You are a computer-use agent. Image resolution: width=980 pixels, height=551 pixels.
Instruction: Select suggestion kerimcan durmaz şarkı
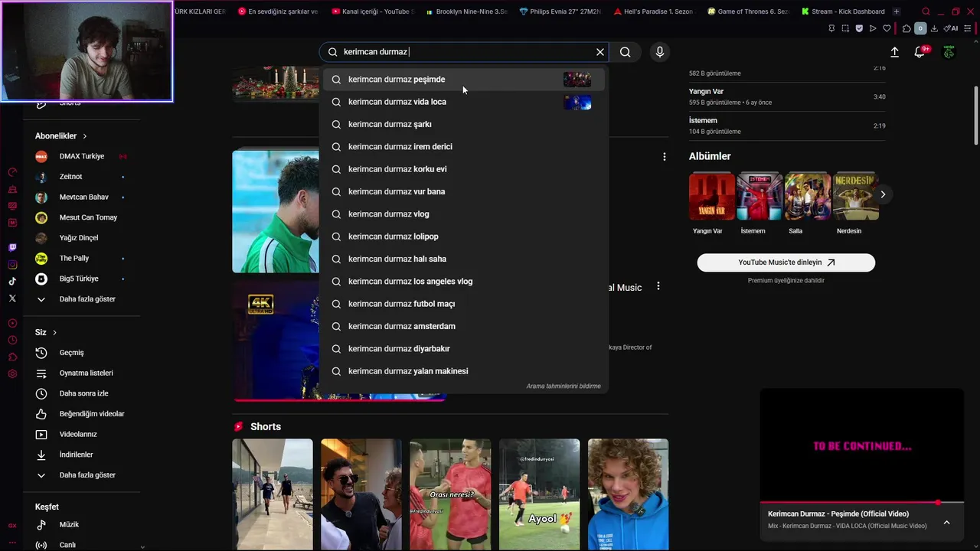pos(463,124)
